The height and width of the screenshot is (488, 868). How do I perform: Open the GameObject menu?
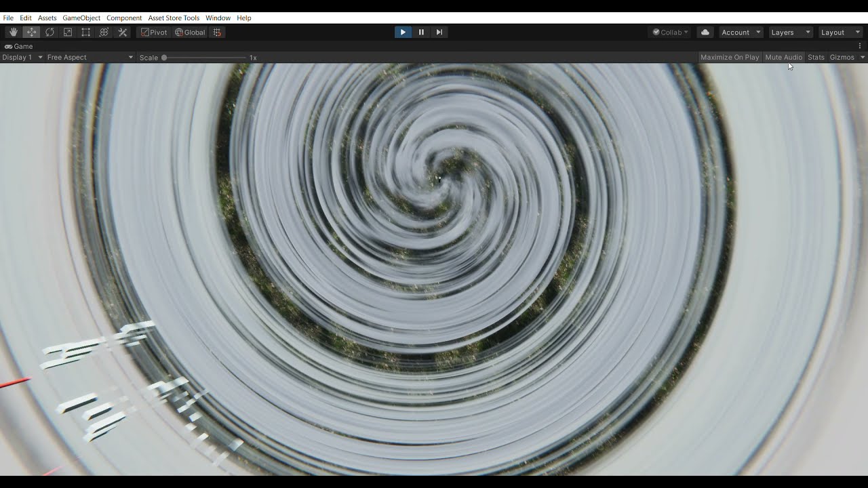point(81,18)
